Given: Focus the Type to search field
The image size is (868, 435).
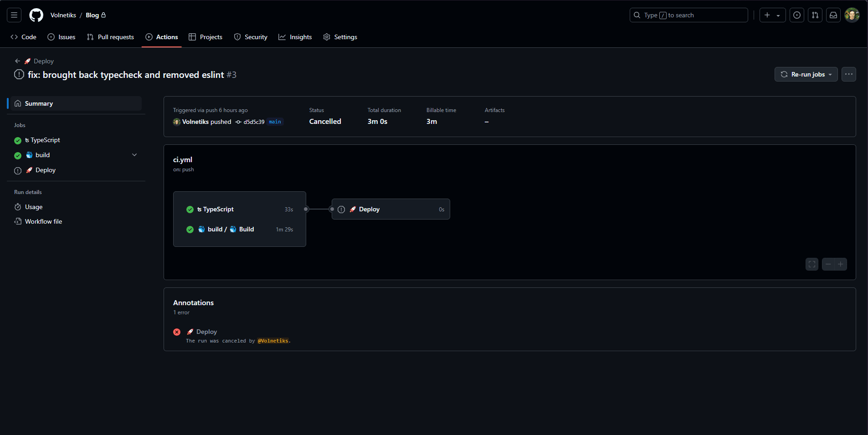Looking at the screenshot, I should coord(688,15).
